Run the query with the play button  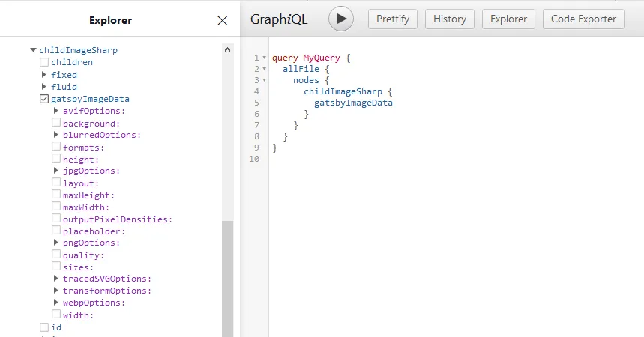tap(340, 19)
